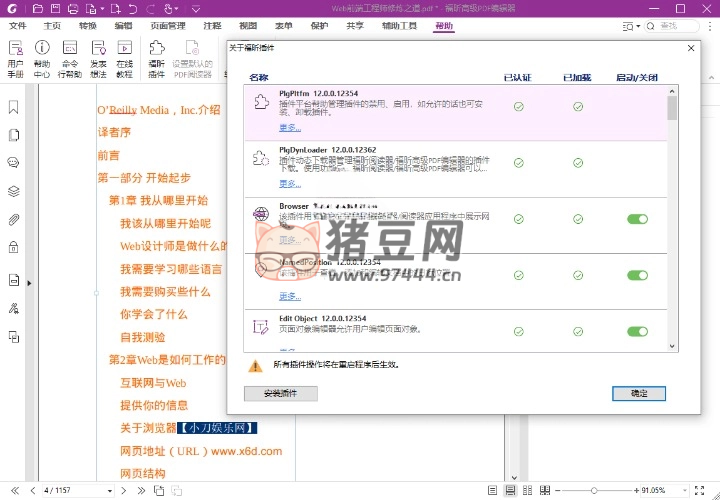Image resolution: width=720 pixels, height=500 pixels.
Task: Open the 页面管理 ribbon tab
Action: point(167,25)
